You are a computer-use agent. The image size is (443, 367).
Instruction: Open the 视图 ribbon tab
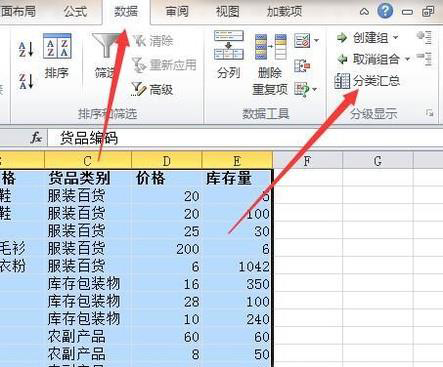227,12
